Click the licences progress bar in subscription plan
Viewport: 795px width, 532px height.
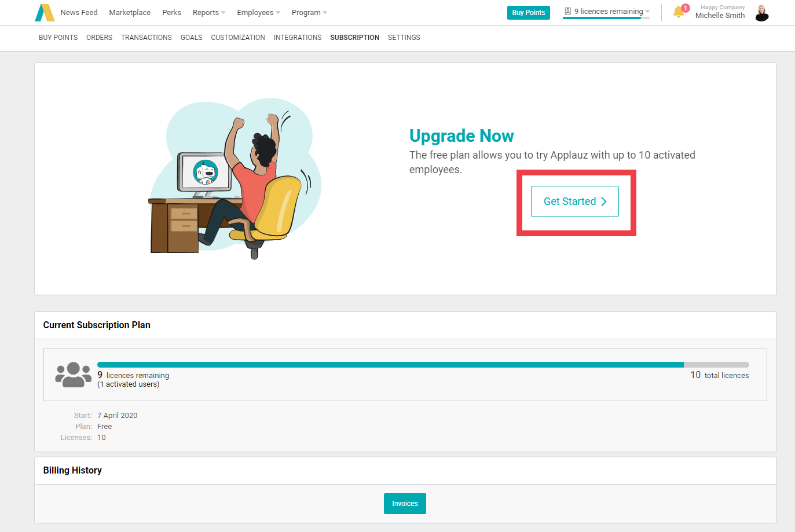point(423,365)
